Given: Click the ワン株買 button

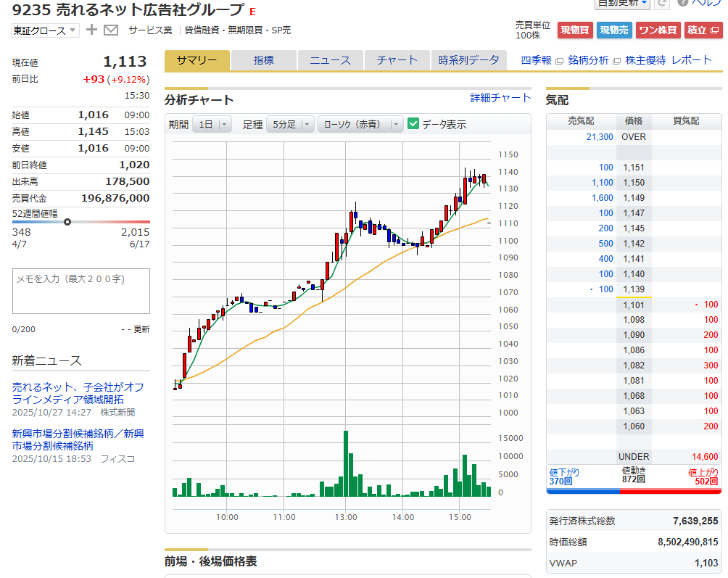Looking at the screenshot, I should (658, 30).
